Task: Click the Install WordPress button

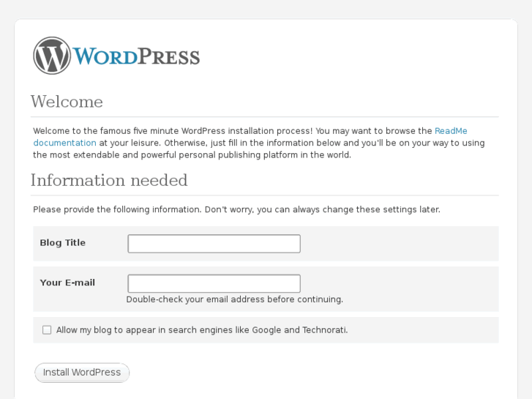Action: tap(82, 373)
